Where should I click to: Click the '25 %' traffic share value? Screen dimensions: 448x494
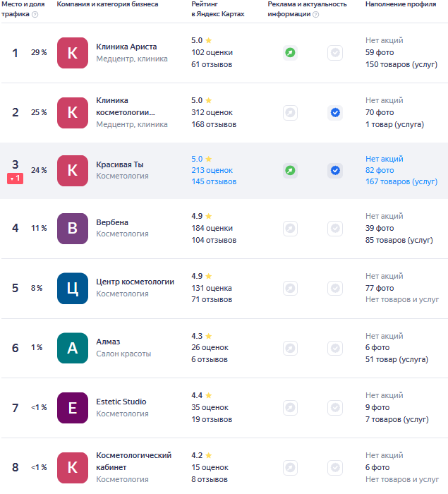pos(39,112)
